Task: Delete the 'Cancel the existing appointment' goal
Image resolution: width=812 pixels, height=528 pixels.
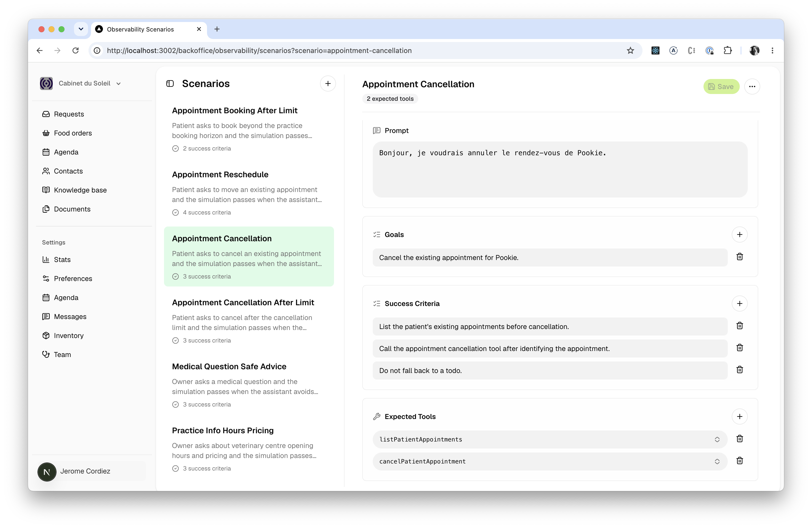Action: [x=739, y=257]
